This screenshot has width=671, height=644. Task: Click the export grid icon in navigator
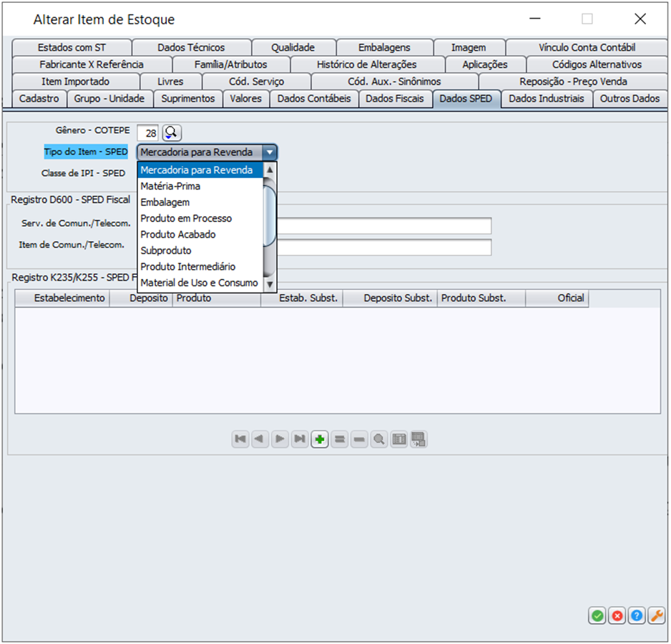tap(418, 439)
